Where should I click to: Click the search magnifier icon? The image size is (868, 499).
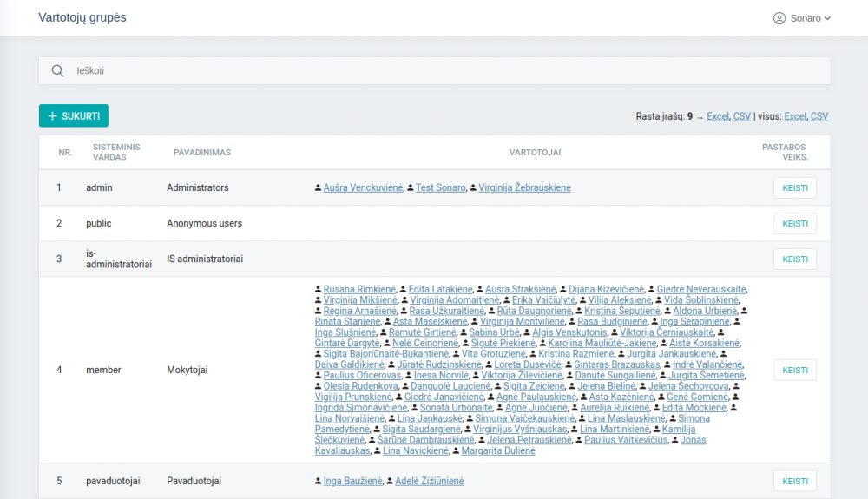[x=58, y=71]
